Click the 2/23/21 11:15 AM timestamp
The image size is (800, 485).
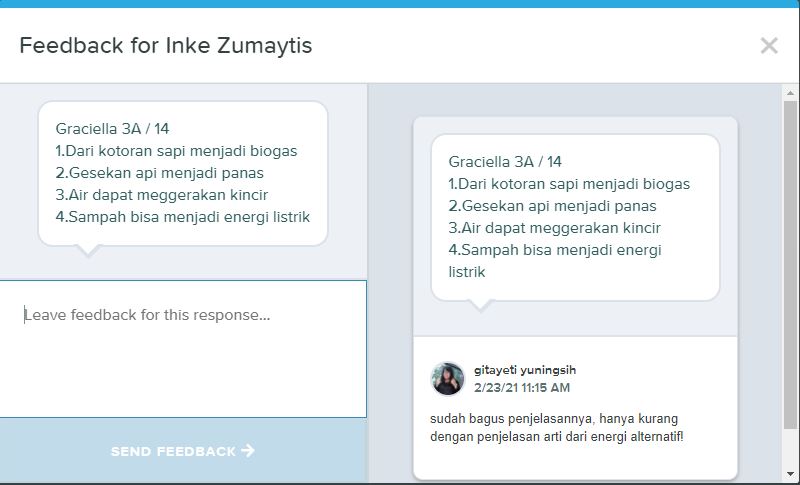point(522,388)
